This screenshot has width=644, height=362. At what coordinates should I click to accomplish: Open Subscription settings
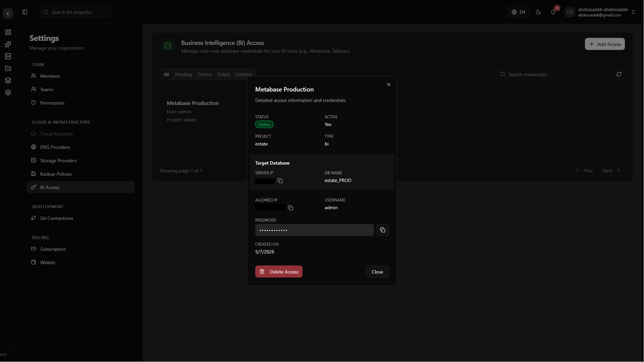click(81, 249)
